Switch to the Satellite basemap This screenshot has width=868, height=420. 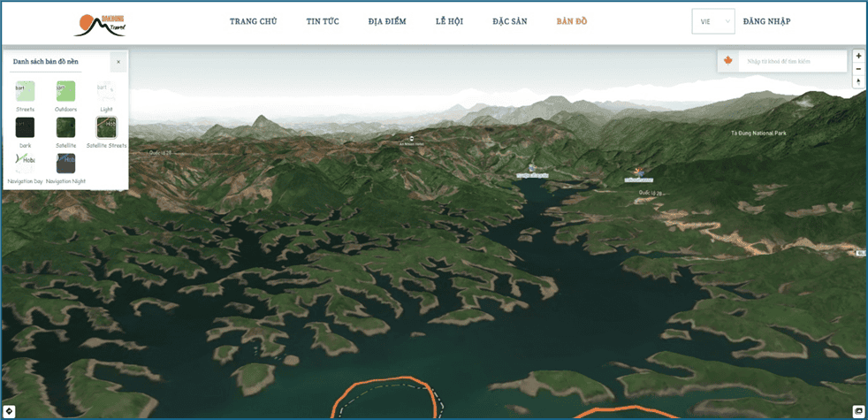point(65,127)
